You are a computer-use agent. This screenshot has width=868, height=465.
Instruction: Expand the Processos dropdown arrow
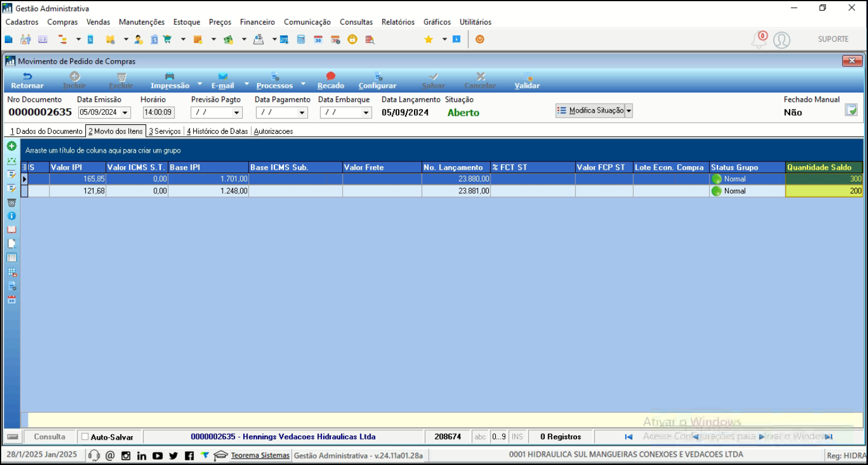(x=303, y=84)
